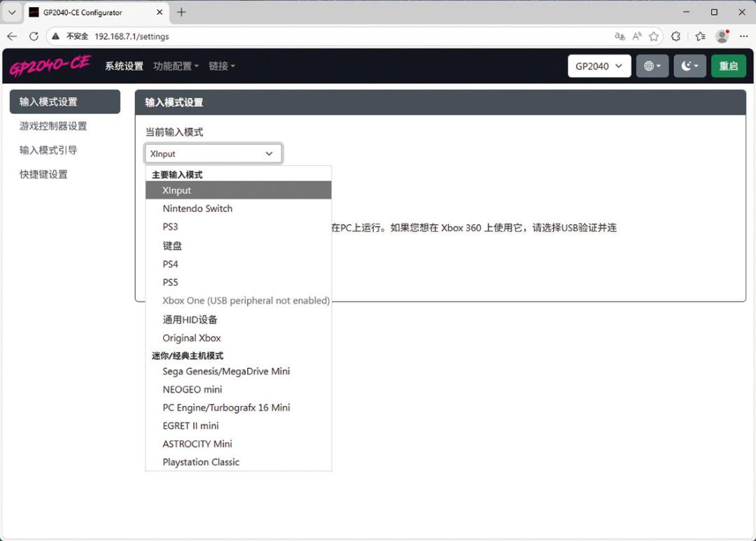This screenshot has width=756, height=541.
Task: Open the 系统设置 menu
Action: coord(125,66)
